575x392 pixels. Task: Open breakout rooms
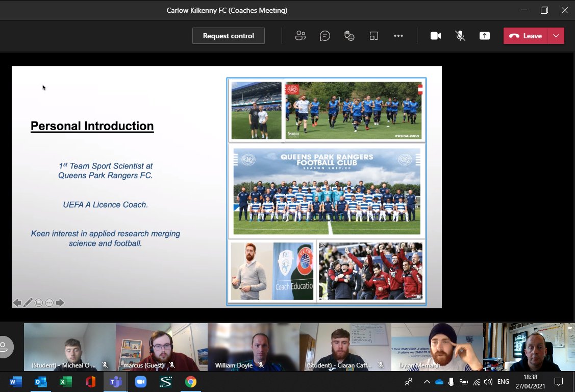click(x=374, y=36)
